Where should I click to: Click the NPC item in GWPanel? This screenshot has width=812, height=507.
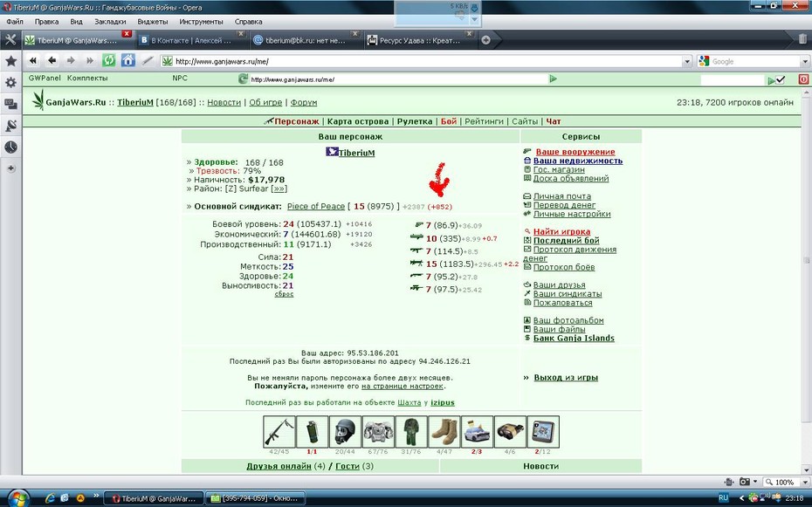tap(180, 79)
